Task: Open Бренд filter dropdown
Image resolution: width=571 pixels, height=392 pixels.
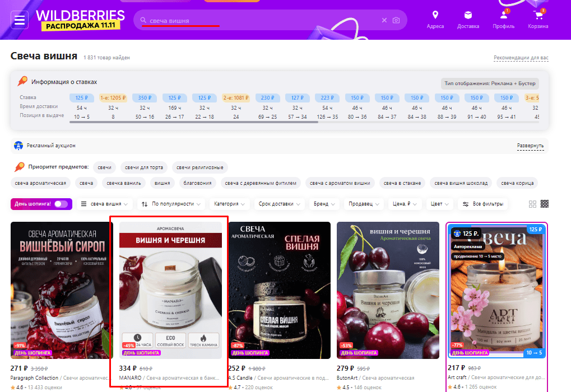Action: [x=324, y=204]
